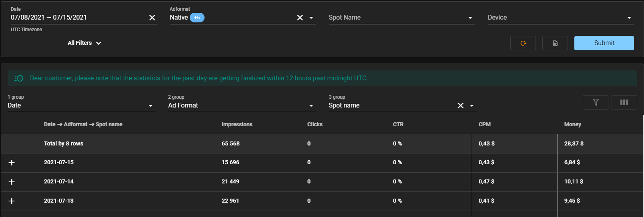644x217 pixels.
Task: Expand the All Filters section
Action: pos(84,43)
